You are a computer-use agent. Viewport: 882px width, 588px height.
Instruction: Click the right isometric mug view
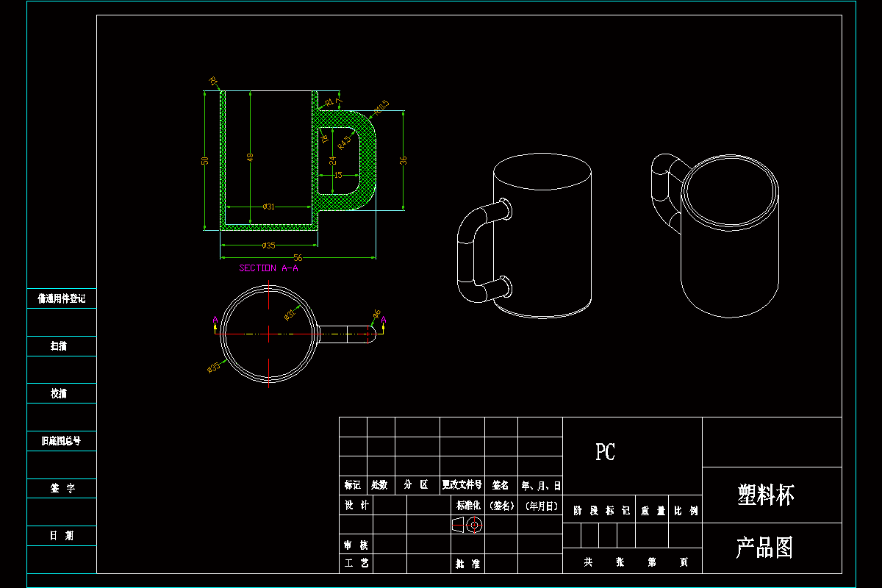tap(715, 235)
